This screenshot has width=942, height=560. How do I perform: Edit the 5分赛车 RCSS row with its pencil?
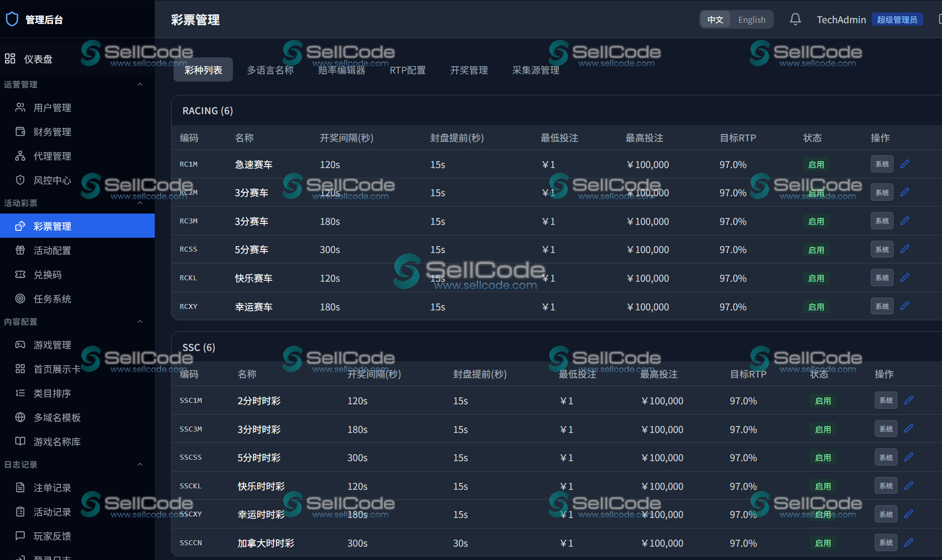click(905, 249)
